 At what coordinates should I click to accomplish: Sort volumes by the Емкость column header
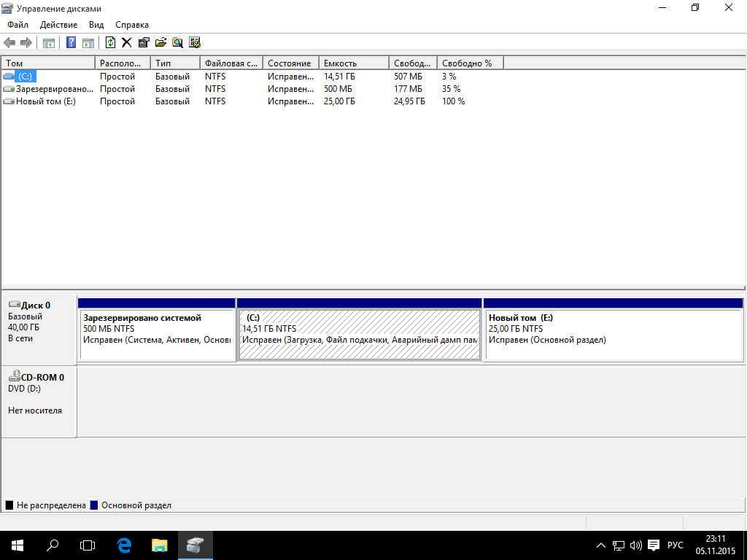click(x=353, y=63)
